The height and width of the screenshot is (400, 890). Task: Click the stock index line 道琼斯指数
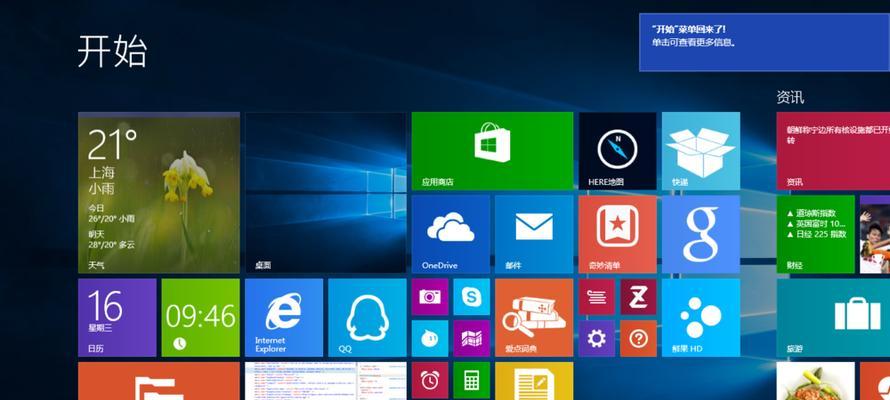tap(811, 213)
